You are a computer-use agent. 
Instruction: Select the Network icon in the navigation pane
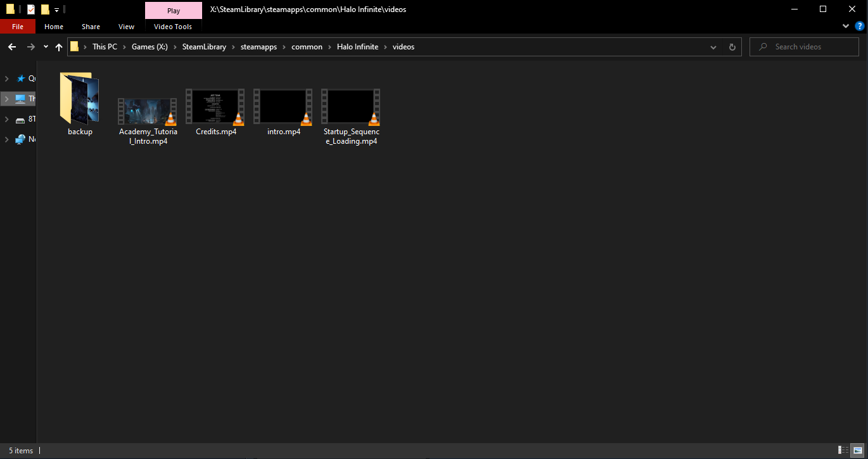[x=20, y=139]
